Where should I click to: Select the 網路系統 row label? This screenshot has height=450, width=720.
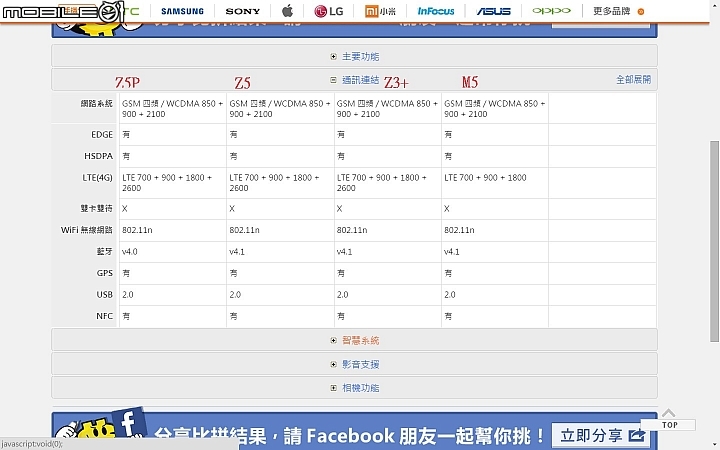click(96, 103)
